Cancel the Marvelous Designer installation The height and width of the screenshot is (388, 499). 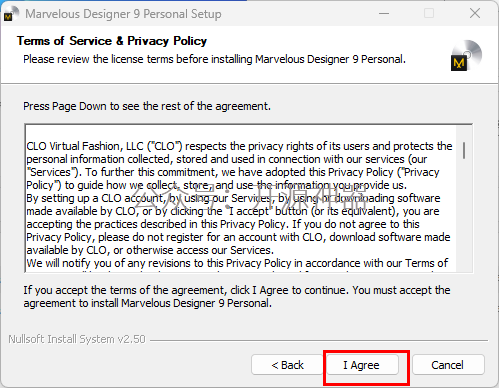click(x=448, y=365)
